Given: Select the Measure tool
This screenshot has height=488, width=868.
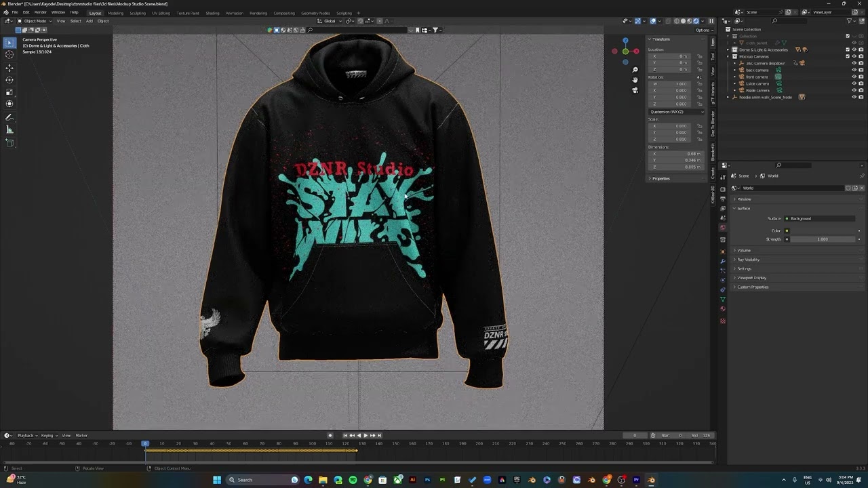Looking at the screenshot, I should 9,129.
